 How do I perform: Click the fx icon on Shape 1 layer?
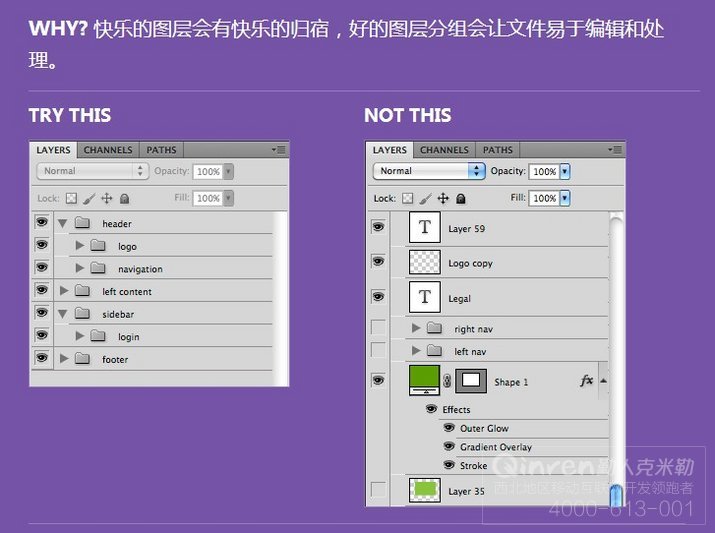pos(587,381)
